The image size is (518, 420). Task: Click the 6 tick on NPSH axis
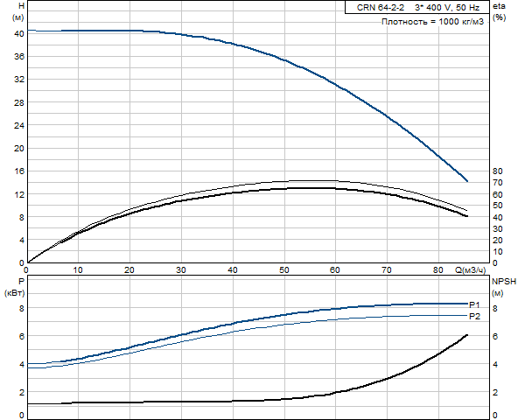coord(495,336)
